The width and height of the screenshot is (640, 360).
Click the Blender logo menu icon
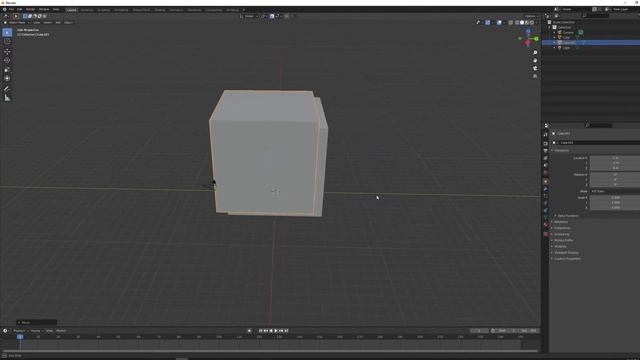pos(4,9)
